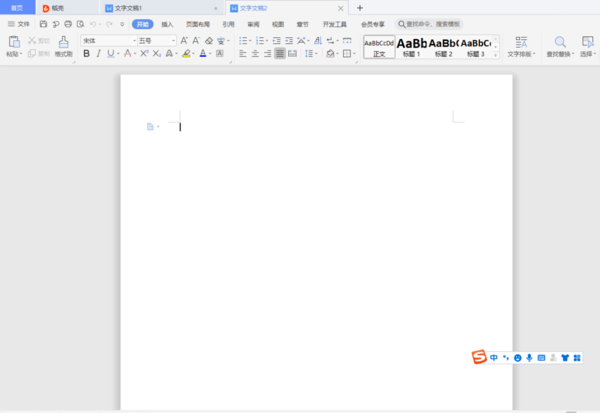Click the Print icon in quick access bar

[x=67, y=23]
